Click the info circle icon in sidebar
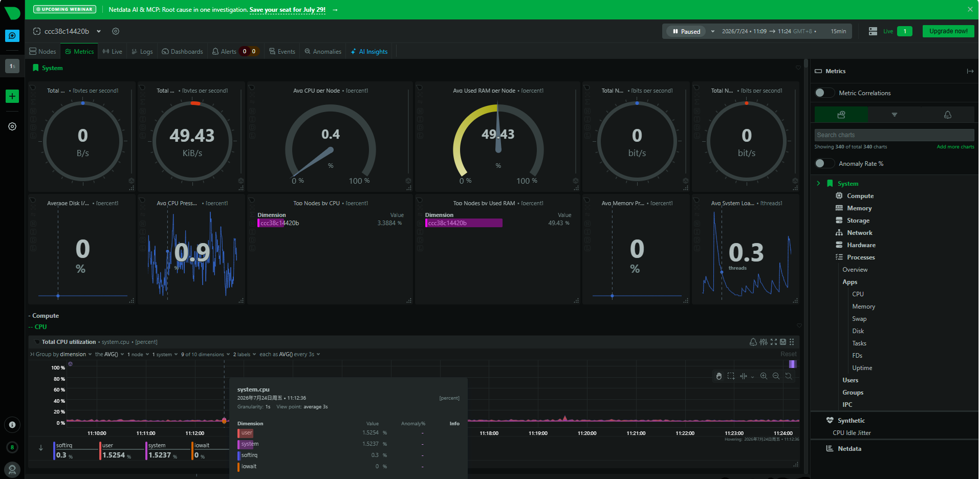The width and height of the screenshot is (980, 479). click(x=12, y=425)
